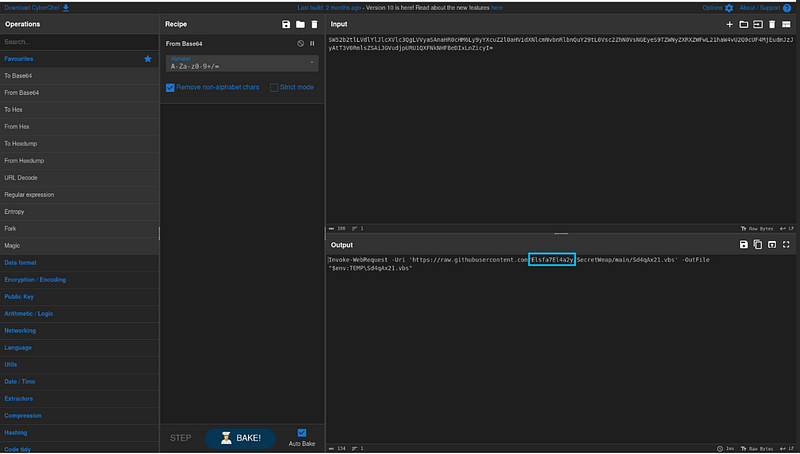The image size is (800, 454).
Task: Select the To Base64 operation
Action: (x=80, y=75)
